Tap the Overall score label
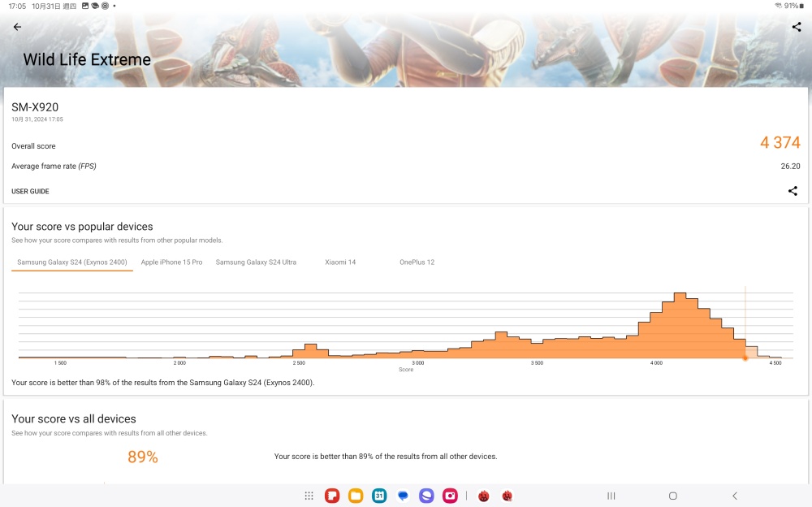812x507 pixels. click(x=33, y=146)
